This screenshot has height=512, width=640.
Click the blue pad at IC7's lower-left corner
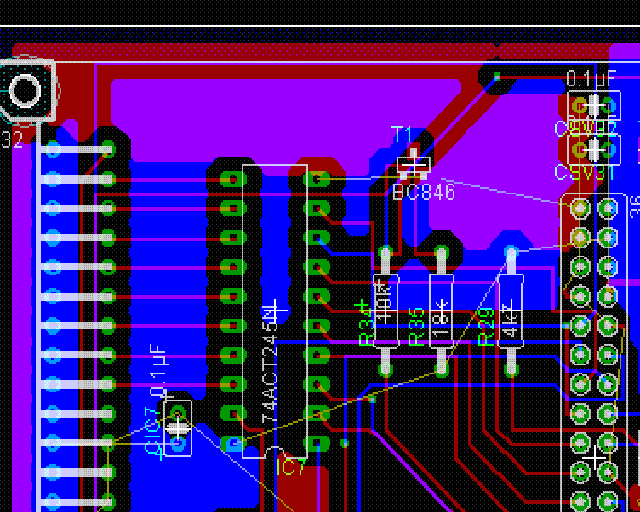[234, 444]
